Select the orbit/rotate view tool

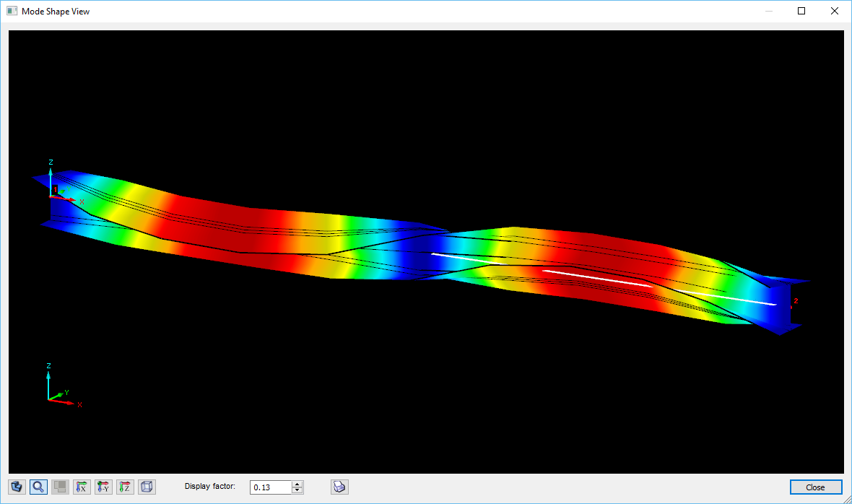[17, 486]
